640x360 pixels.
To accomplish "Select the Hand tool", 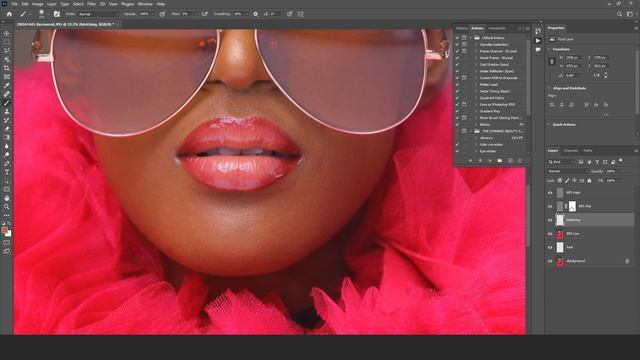I will [7, 198].
